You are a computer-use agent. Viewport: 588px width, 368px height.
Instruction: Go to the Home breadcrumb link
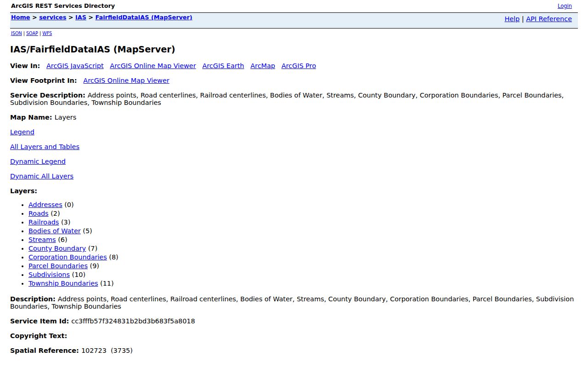pyautogui.click(x=20, y=17)
